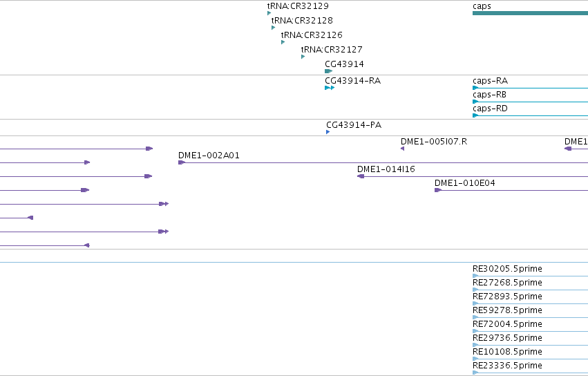
Task: Click RE72004.5prime EST label
Action: pos(507,324)
